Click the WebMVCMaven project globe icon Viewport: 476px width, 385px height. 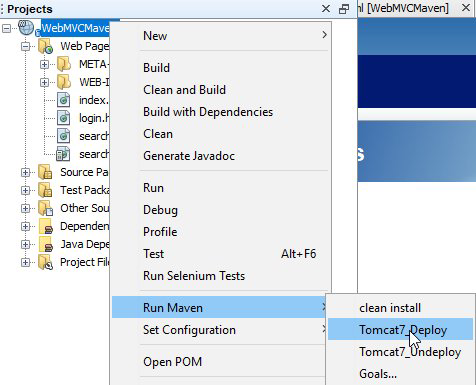26,28
